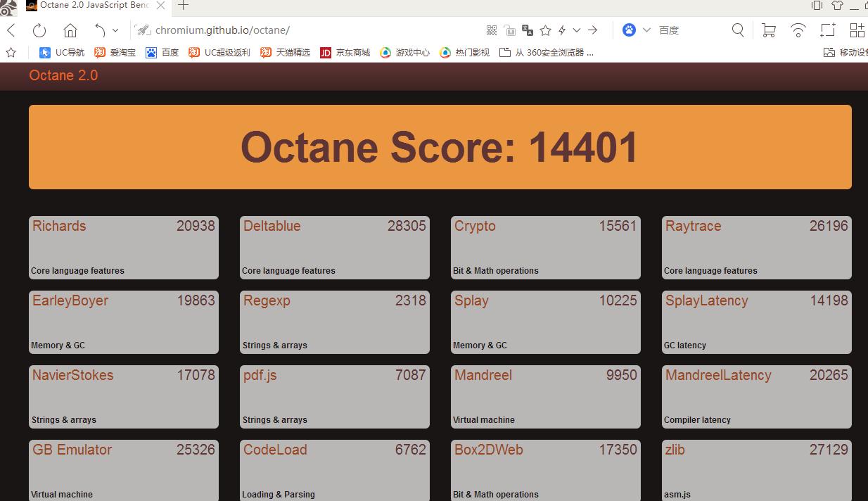Image resolution: width=868 pixels, height=501 pixels.
Task: Click the translate page icon
Action: pyautogui.click(x=528, y=30)
